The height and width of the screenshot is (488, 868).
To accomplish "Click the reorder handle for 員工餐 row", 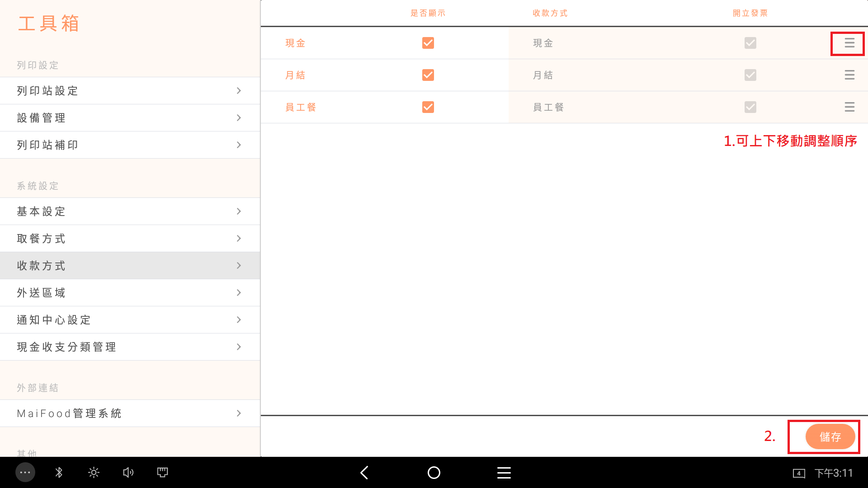I will pos(849,107).
